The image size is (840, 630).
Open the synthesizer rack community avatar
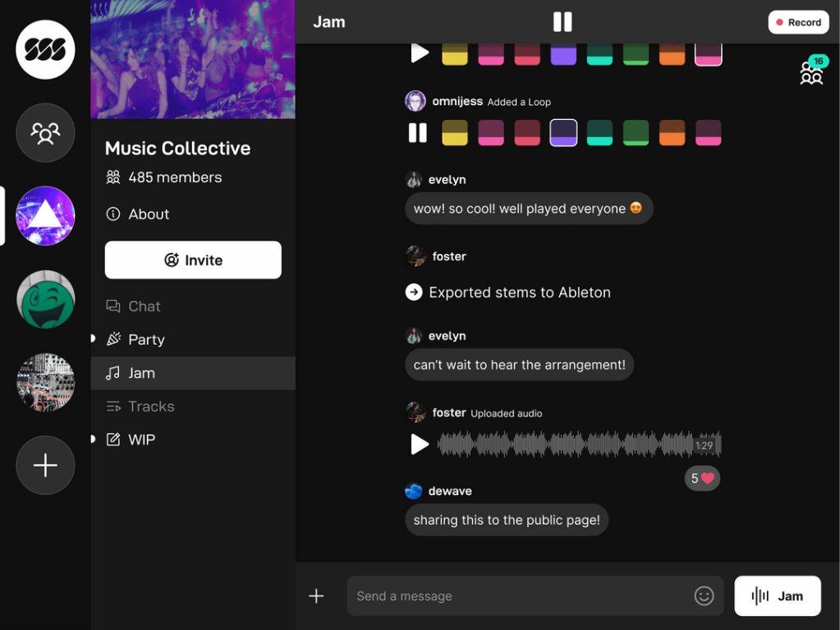point(45,382)
